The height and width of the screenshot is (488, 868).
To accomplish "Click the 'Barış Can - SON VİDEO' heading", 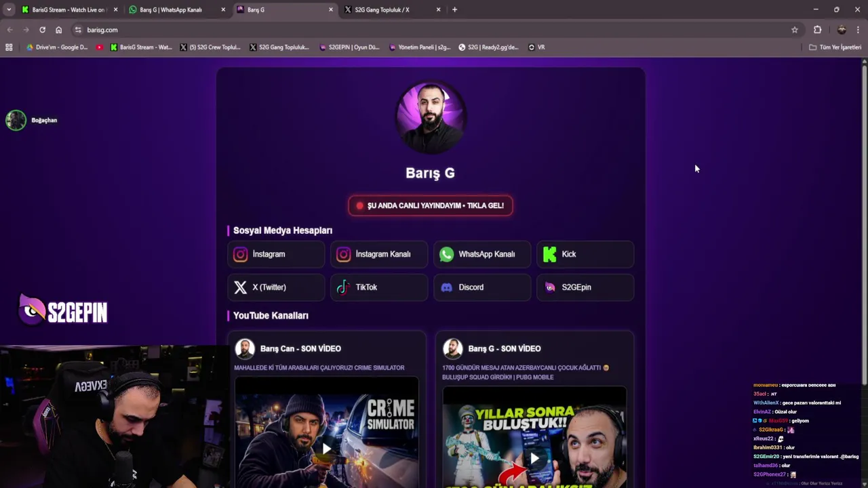I will [300, 348].
